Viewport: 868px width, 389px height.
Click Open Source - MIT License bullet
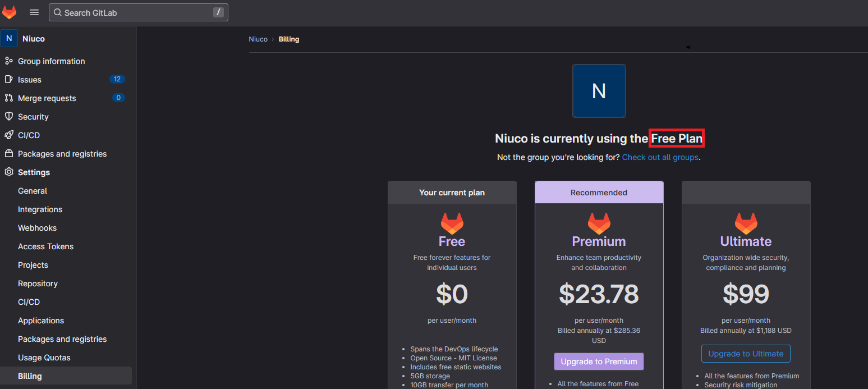(453, 358)
